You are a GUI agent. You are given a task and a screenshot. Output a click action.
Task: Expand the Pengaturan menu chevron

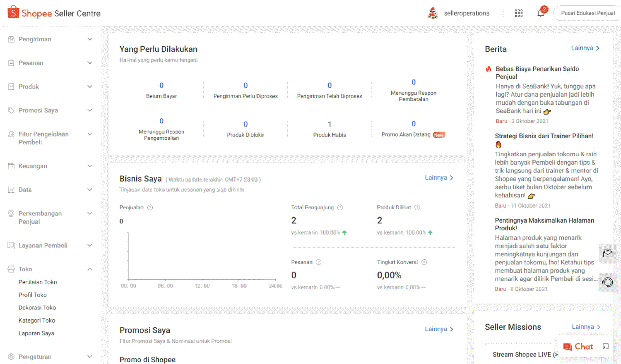pos(90,357)
